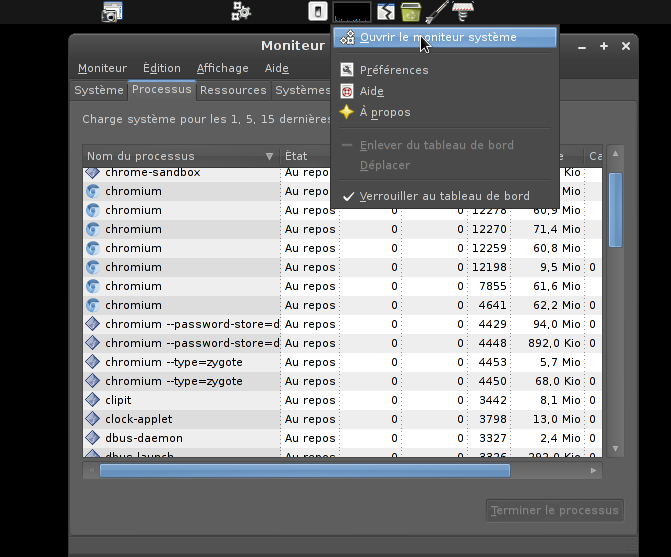Click PID cell 3327
This screenshot has height=557, width=671.
click(493, 438)
